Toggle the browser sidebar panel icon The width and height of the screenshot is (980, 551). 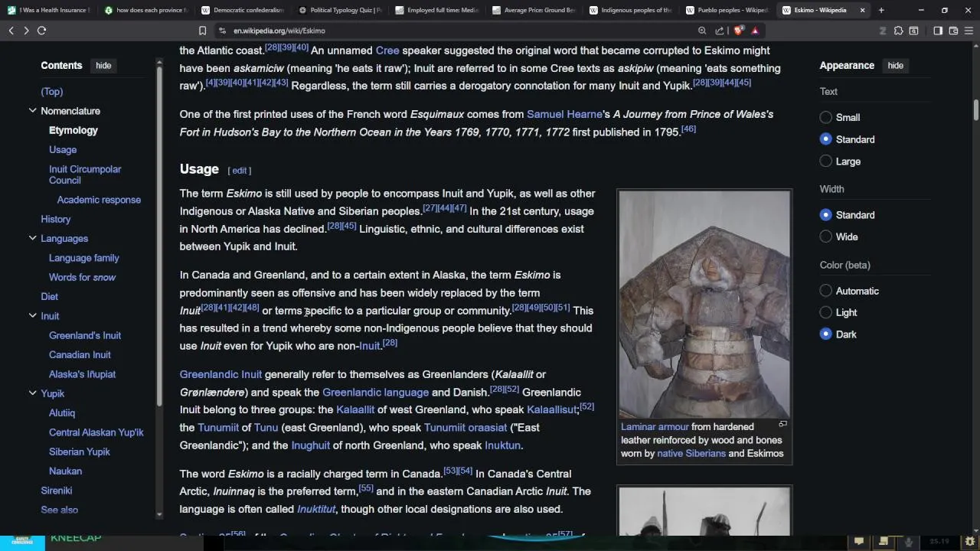(938, 31)
